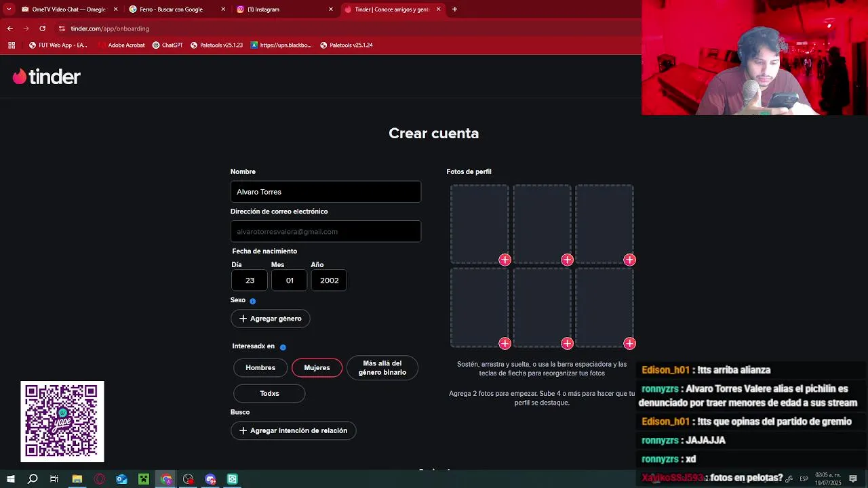This screenshot has width=868, height=488.
Task: Open File Explorer from the taskbar
Action: click(x=77, y=479)
